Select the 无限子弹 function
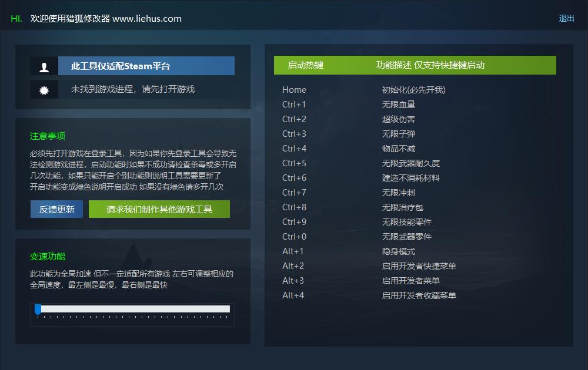 (398, 134)
